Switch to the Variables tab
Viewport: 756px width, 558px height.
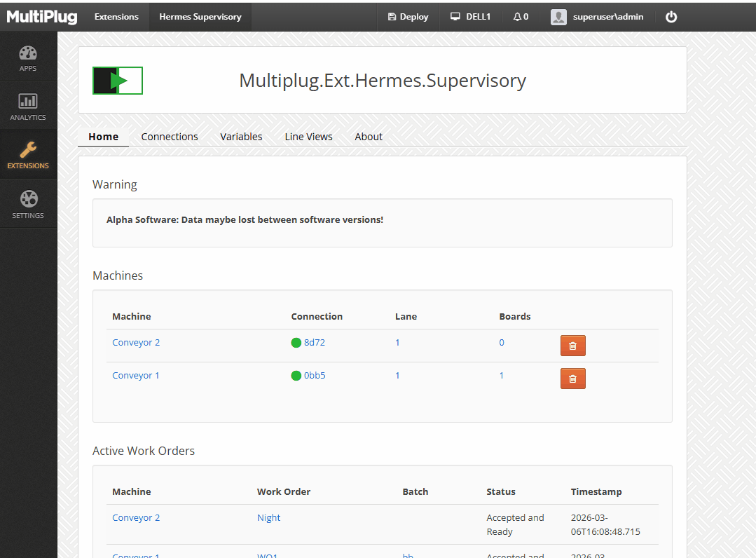[x=241, y=137]
